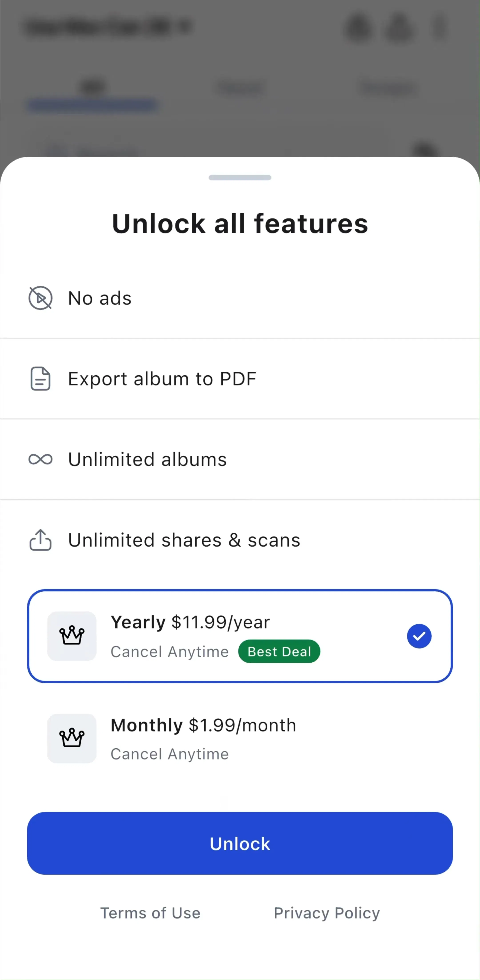Tap the Export album to PDF document icon
The width and height of the screenshot is (480, 980).
click(40, 379)
